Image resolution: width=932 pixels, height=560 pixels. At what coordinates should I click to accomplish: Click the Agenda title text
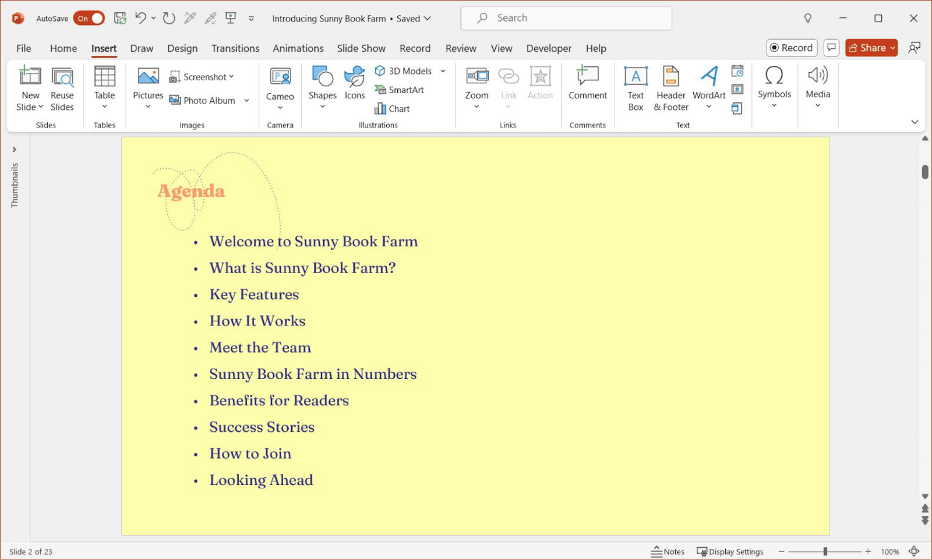click(x=191, y=191)
